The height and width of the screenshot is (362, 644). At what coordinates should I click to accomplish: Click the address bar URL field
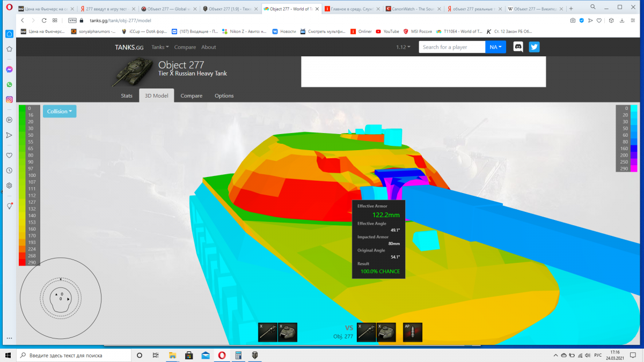pyautogui.click(x=322, y=20)
